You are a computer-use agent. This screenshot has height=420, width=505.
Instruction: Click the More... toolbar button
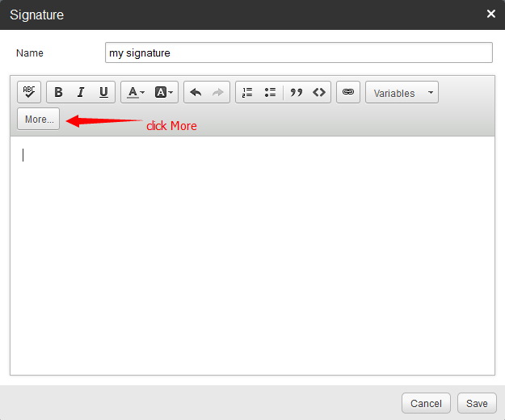pos(39,119)
